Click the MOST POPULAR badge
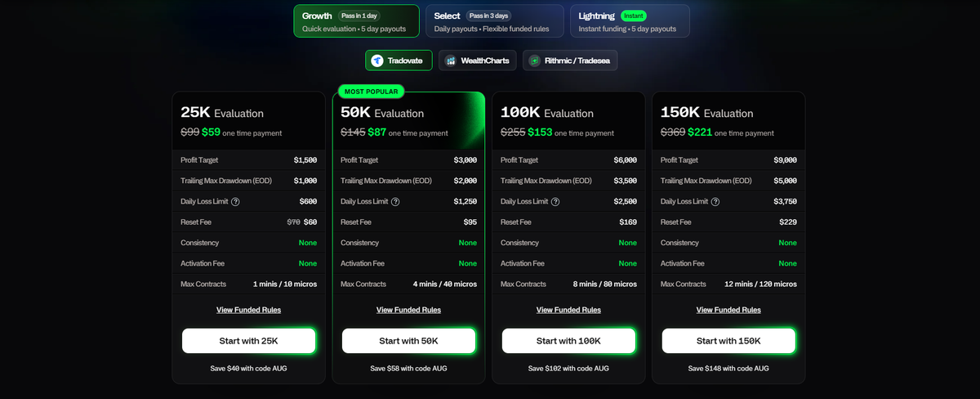Image resolution: width=980 pixels, height=399 pixels. coord(372,92)
